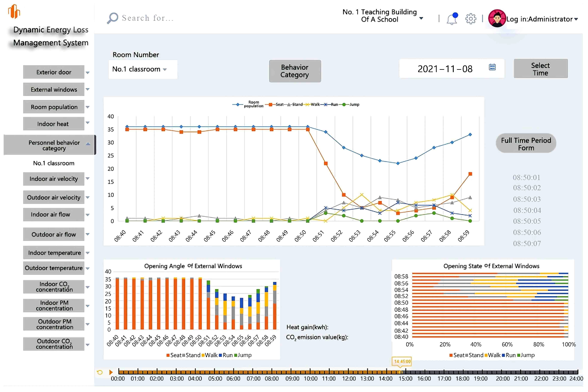Open the calendar date picker icon

click(492, 67)
